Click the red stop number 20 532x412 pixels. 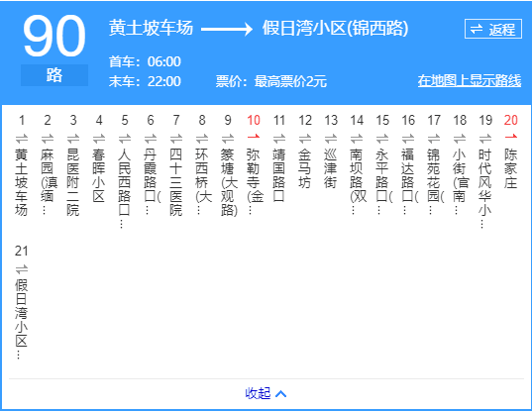click(x=511, y=121)
